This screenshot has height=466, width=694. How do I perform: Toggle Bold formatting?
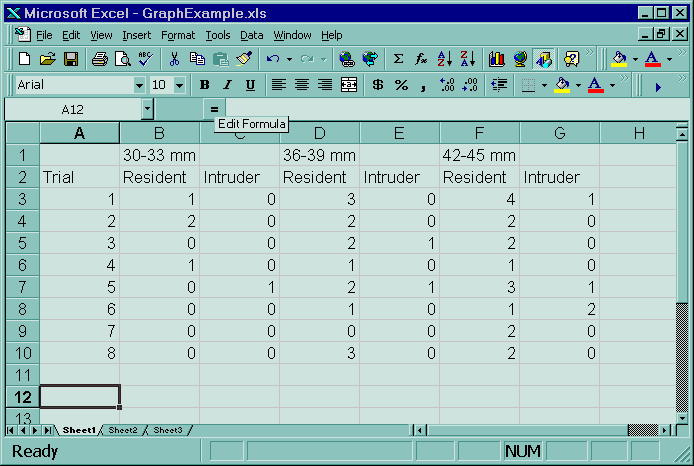204,85
